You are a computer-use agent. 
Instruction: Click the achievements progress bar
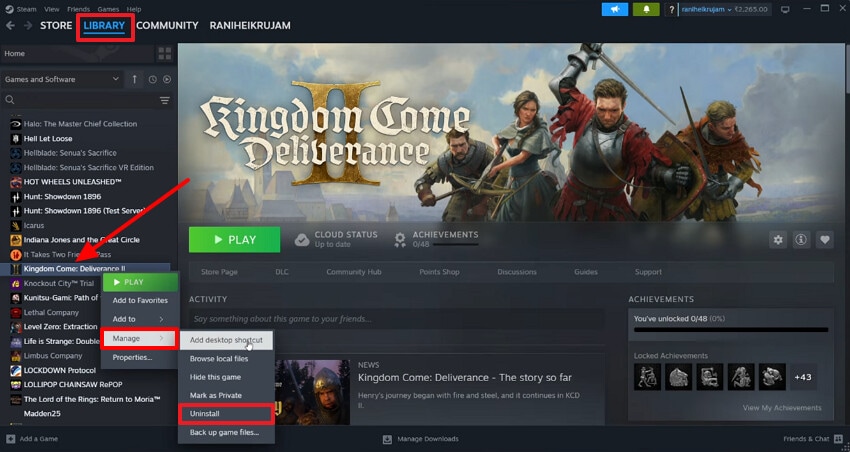pyautogui.click(x=731, y=330)
